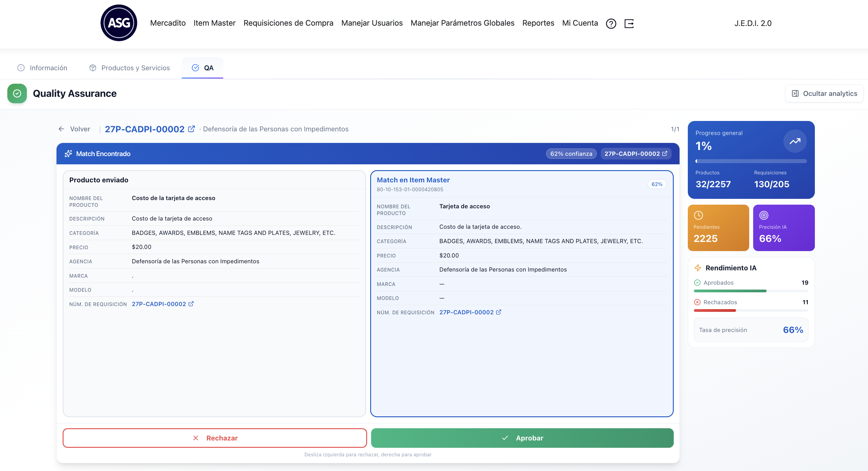Open Manejar Parámetros Globales

coord(462,23)
